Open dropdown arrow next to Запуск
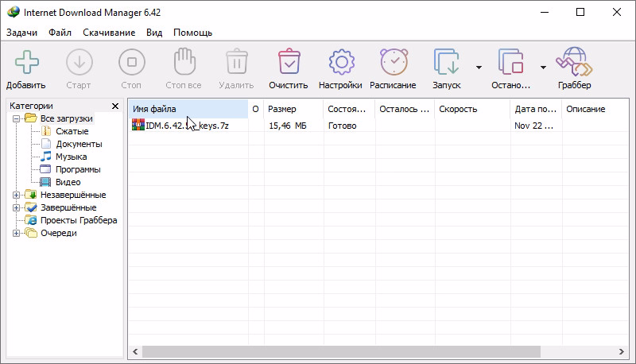 point(479,68)
